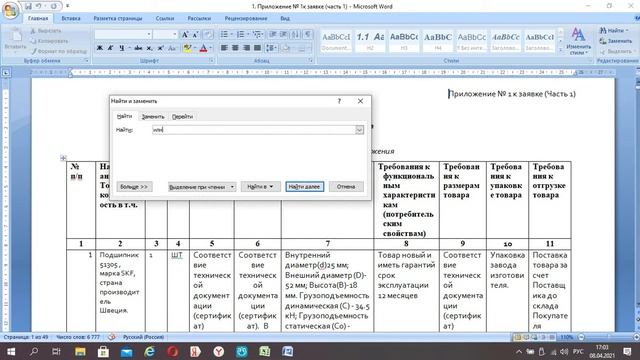This screenshot has height=360, width=640.
Task: Click the zoom slider in status bar
Action: 609,337
